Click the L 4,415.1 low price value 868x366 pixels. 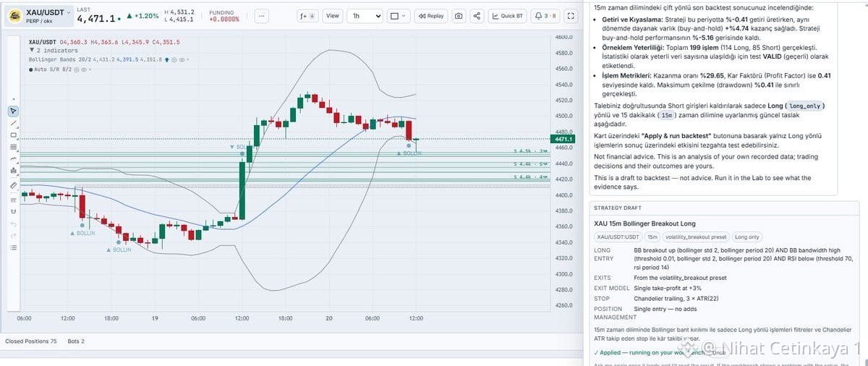point(179,20)
